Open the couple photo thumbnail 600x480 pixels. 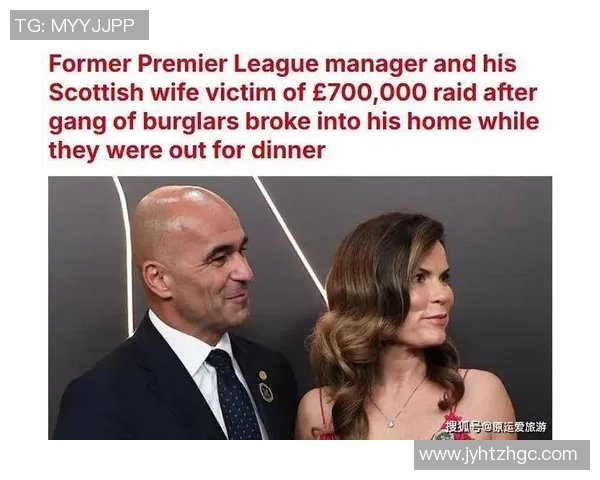click(x=300, y=308)
